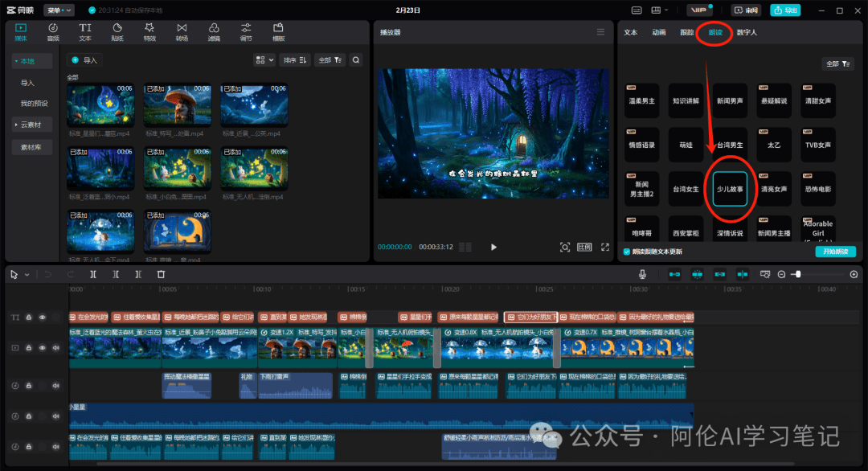Open the 排序 sort dropdown
868x471 pixels.
click(295, 59)
